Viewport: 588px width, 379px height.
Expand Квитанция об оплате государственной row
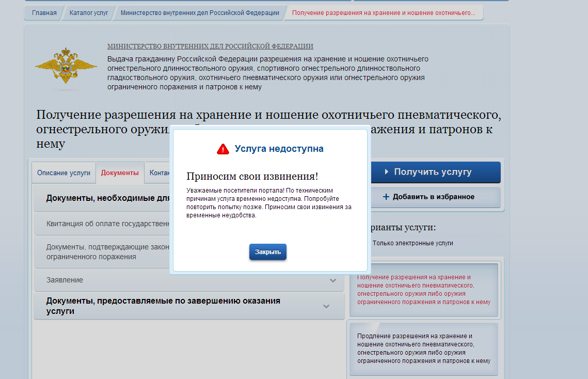coord(103,224)
